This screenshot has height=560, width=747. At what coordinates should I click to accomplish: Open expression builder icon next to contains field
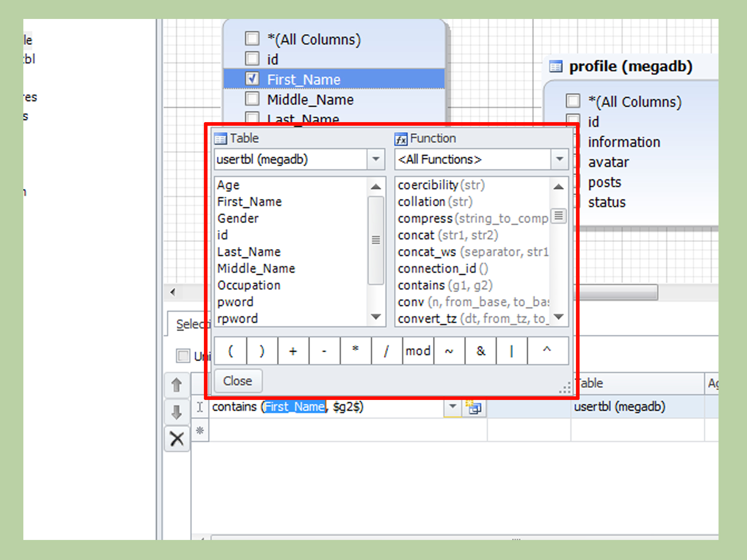pos(474,407)
